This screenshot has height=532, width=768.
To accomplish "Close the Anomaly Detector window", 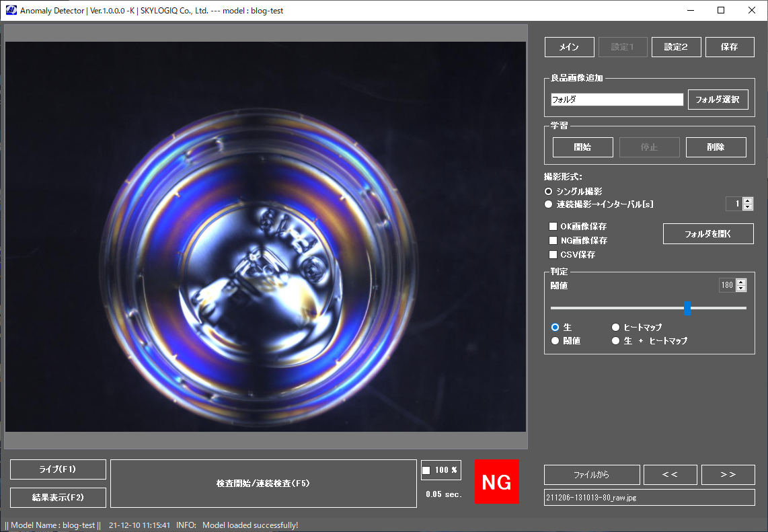I will pos(752,10).
